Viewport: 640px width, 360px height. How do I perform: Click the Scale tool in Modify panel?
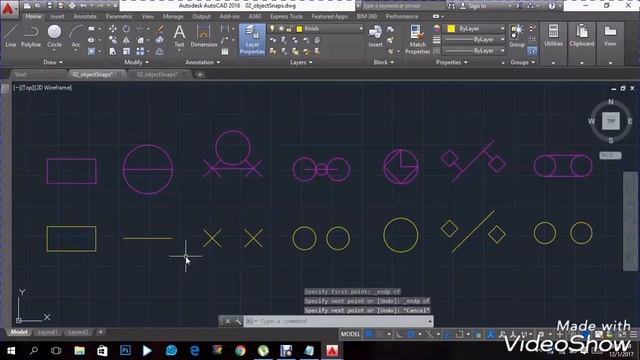pyautogui.click(x=127, y=51)
